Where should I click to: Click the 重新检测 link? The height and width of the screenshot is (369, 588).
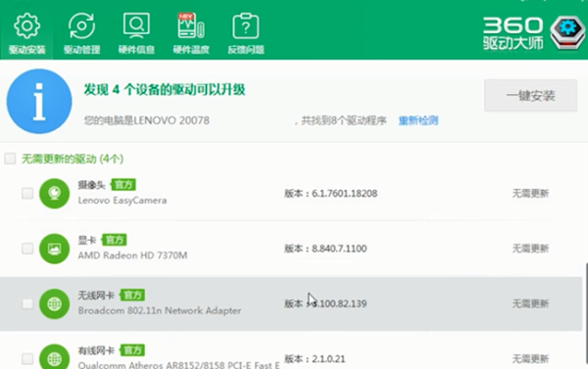click(x=418, y=120)
